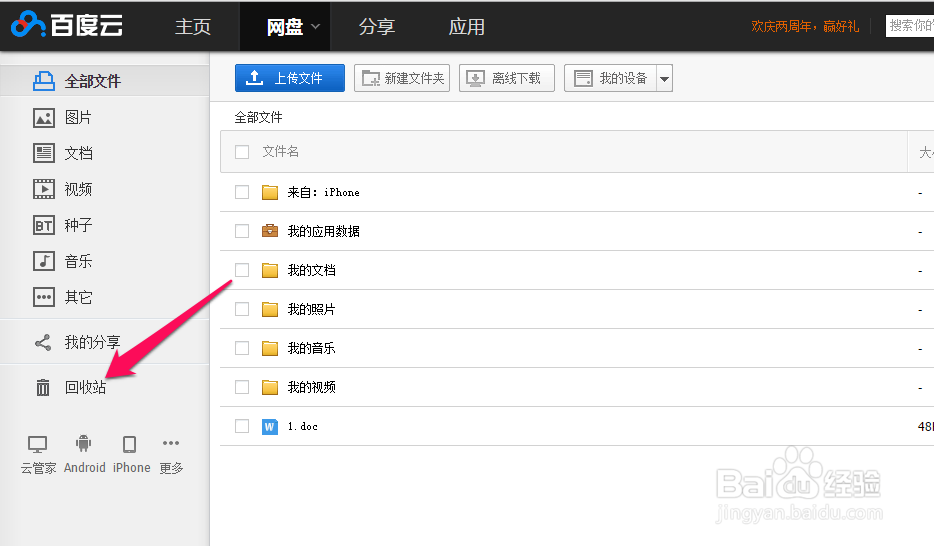Check the box for 我的音乐
Viewport: 934px width, 546px height.
tap(242, 348)
